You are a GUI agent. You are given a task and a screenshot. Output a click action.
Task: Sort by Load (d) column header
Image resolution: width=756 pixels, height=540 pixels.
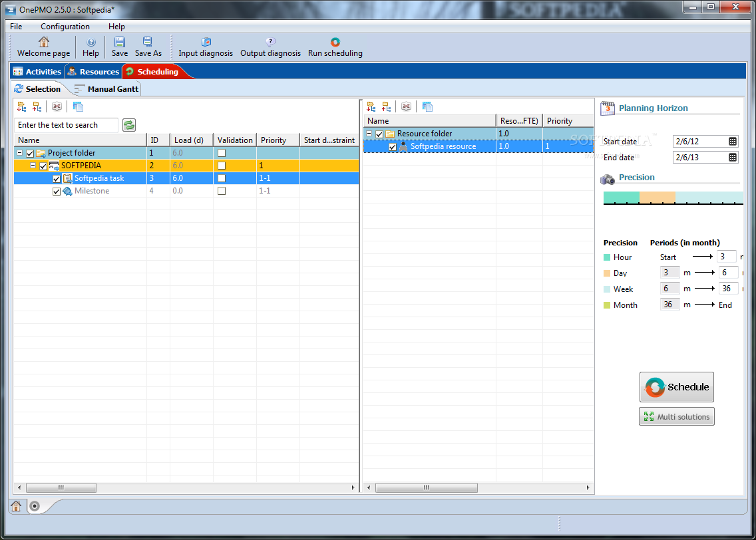coord(192,140)
